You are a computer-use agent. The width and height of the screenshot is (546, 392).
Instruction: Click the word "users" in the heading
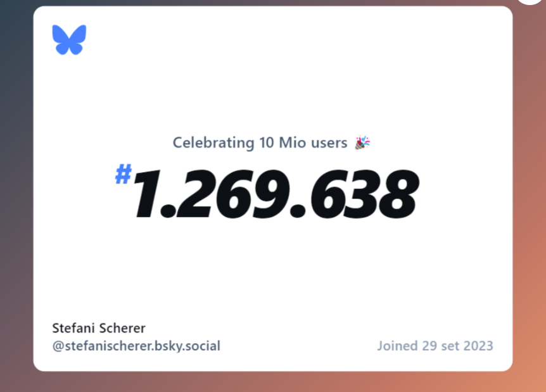329,143
